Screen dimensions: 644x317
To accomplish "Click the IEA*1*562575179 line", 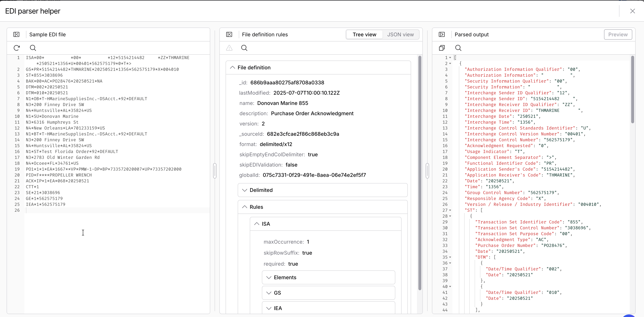I will pos(45,205).
